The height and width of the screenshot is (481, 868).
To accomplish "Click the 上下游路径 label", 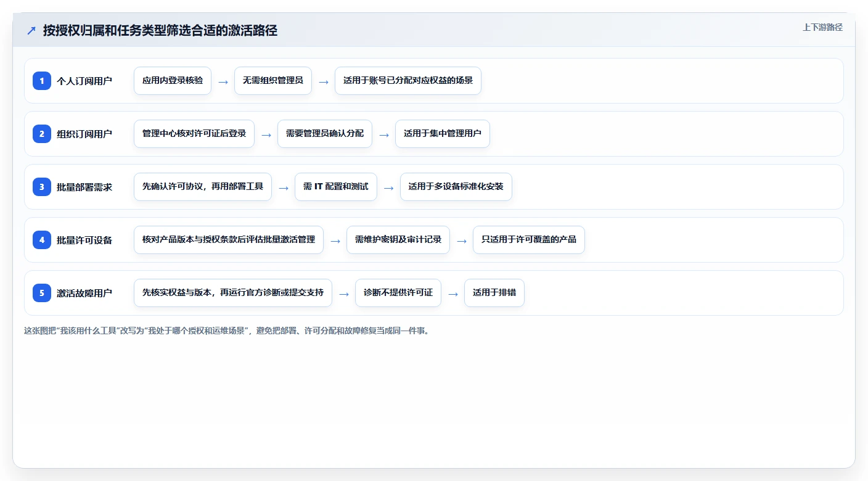I will click(822, 27).
